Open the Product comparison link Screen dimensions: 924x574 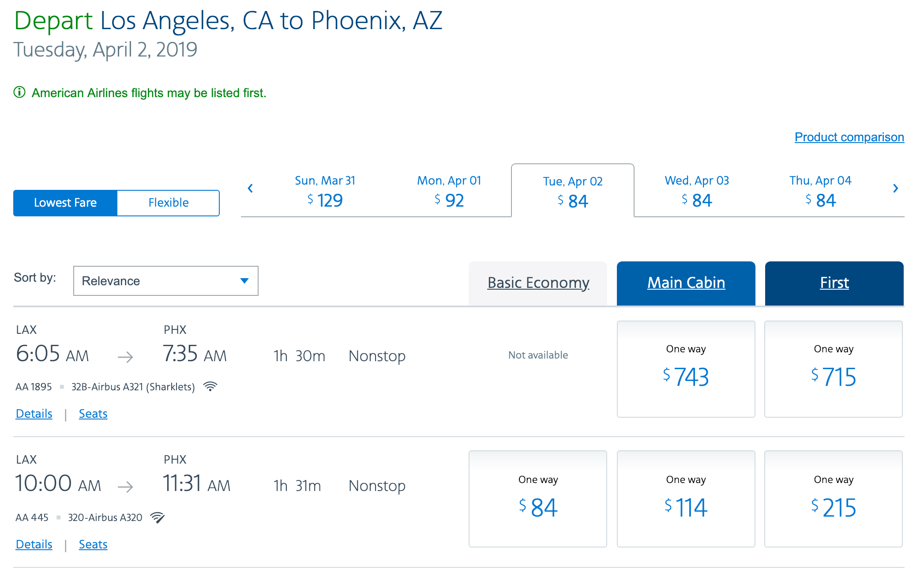(849, 137)
